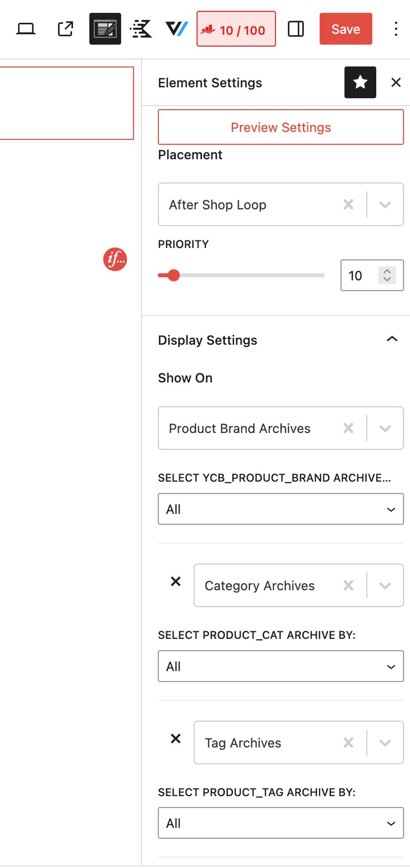Click the red conditional 'if...' badge
This screenshot has width=410, height=868.
point(115,259)
